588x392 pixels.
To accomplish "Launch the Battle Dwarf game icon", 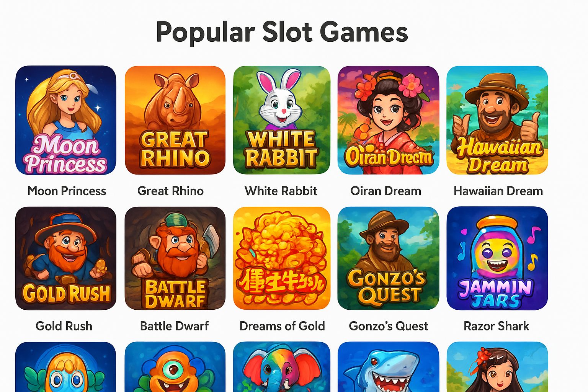I will point(175,258).
